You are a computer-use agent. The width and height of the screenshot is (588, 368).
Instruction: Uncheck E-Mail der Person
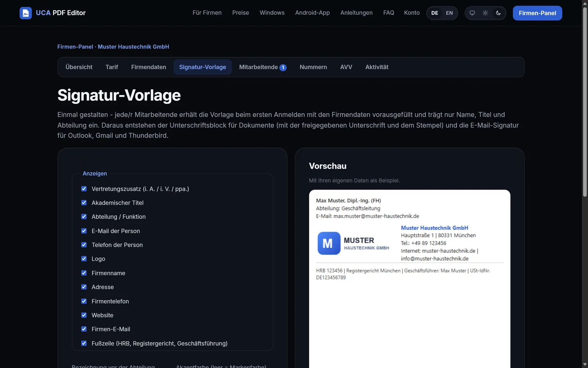coord(84,231)
